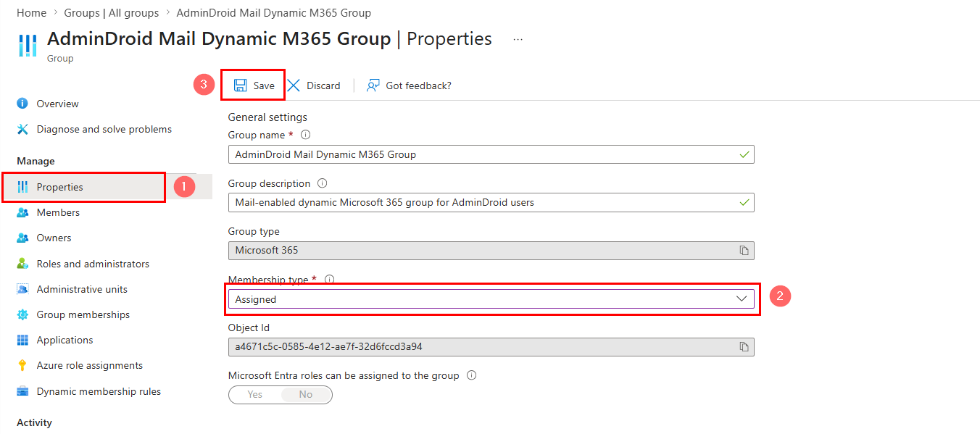Screen dimensions: 980x434
Task: Discard the pending changes
Action: click(x=315, y=85)
